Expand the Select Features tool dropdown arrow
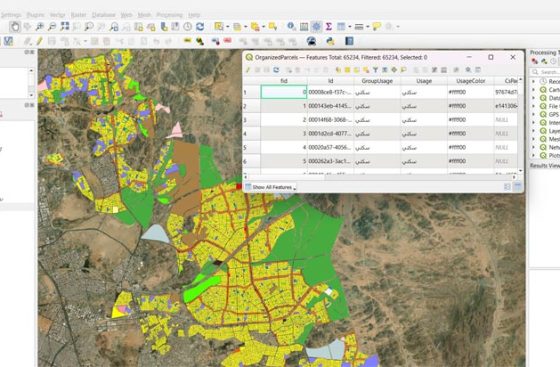560x367 pixels. pos(228,27)
